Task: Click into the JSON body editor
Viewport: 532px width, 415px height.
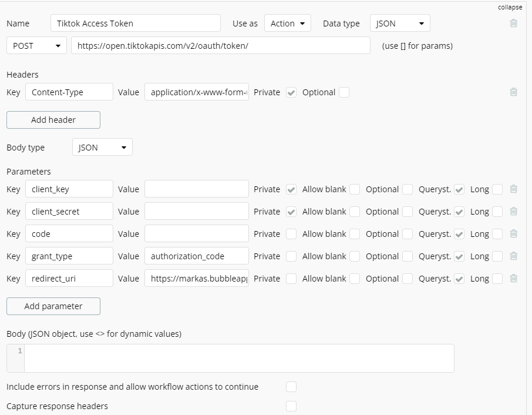Action: click(x=238, y=358)
